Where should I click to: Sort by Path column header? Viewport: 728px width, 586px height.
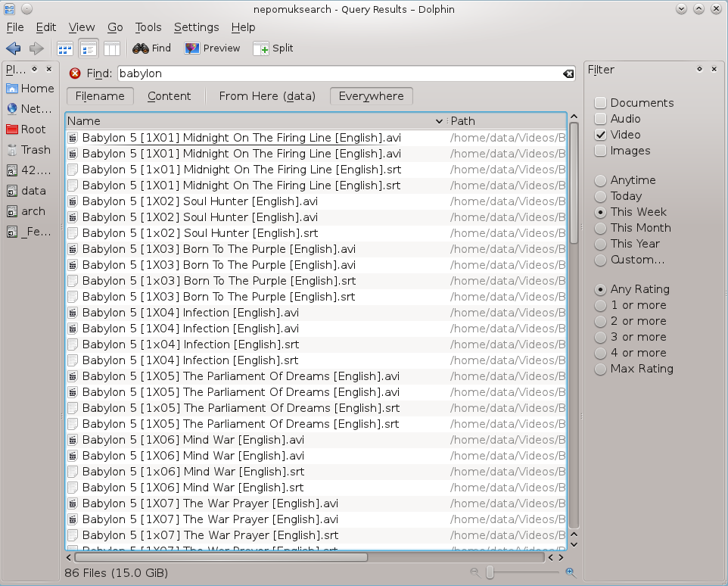click(508, 121)
